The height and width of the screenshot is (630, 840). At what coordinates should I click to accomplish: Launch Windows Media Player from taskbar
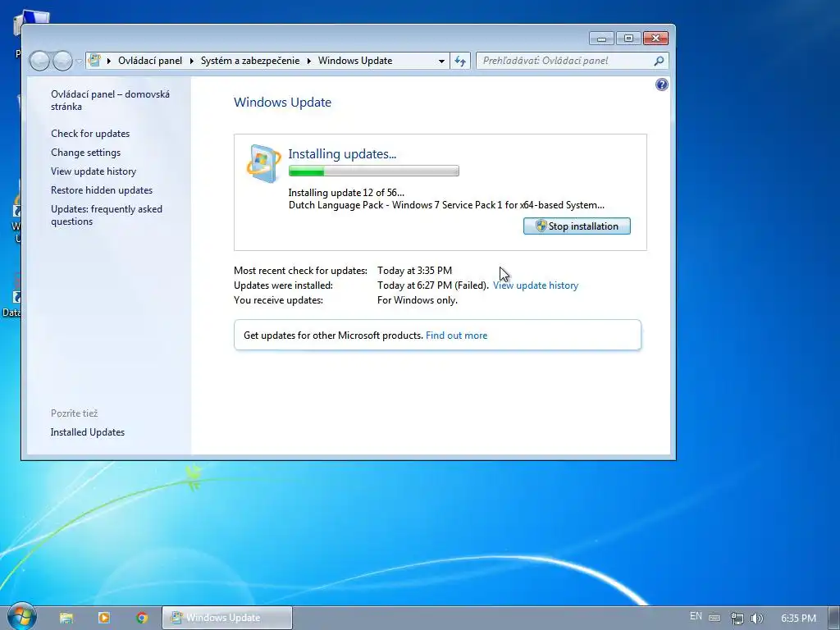pyautogui.click(x=104, y=618)
